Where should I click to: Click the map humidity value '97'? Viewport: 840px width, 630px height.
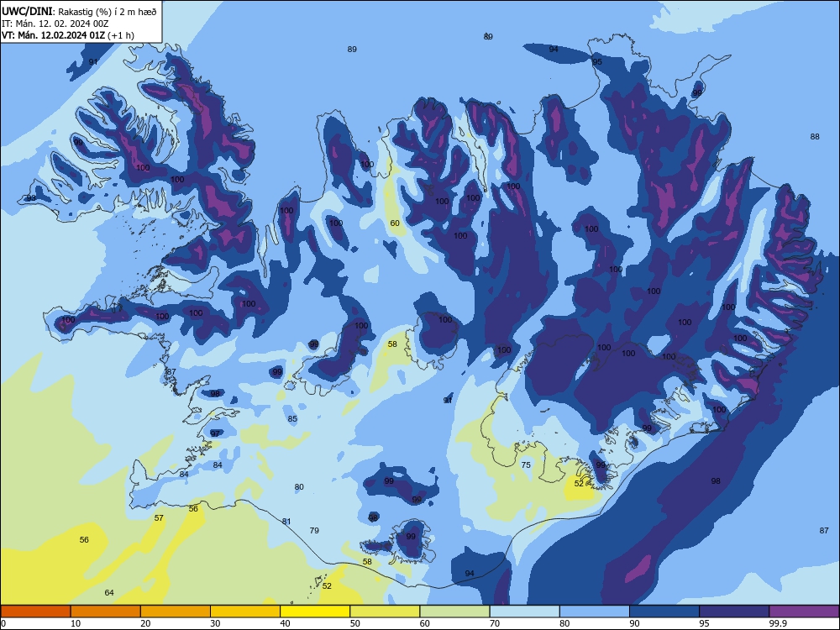[x=215, y=433]
